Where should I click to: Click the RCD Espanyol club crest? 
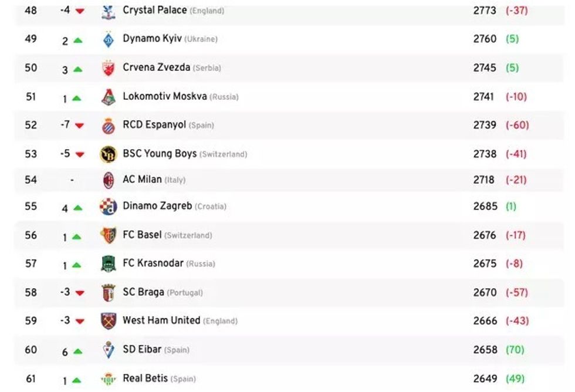[x=109, y=126]
